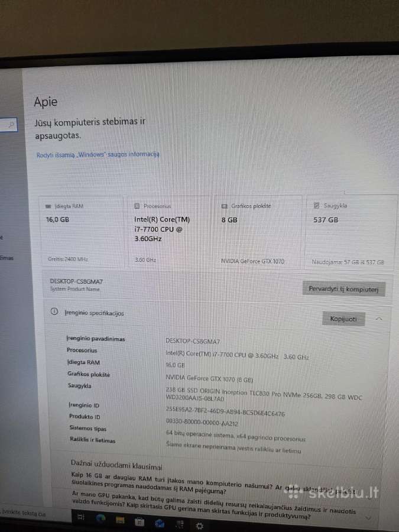Click the Procesorius card icon
This screenshot has width=399, height=532.
click(x=137, y=206)
